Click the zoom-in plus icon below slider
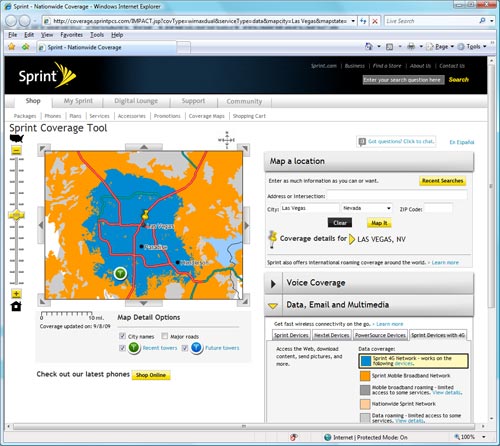 coord(16,294)
